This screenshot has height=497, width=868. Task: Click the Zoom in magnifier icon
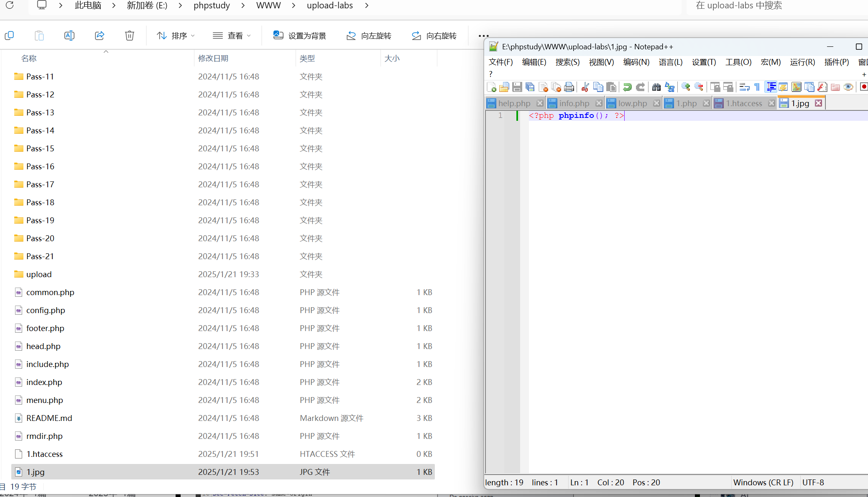click(x=686, y=87)
